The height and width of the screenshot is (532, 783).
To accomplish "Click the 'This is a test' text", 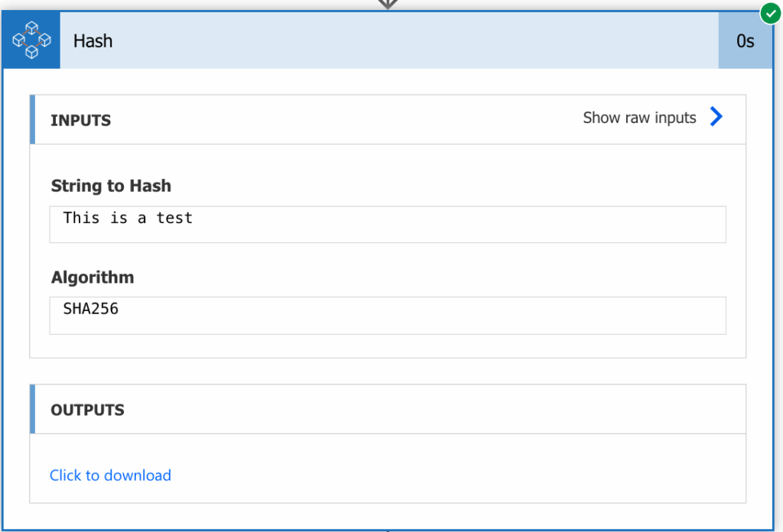I will pos(128,218).
